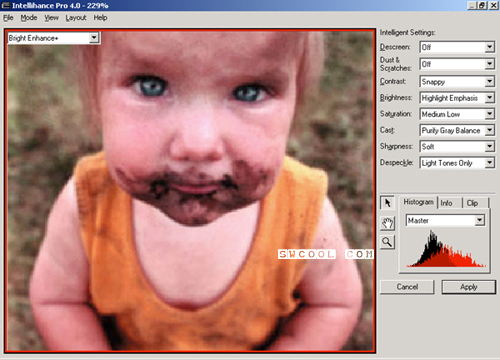
Task: Click the Intellihance title bar app icon
Action: 6,5
